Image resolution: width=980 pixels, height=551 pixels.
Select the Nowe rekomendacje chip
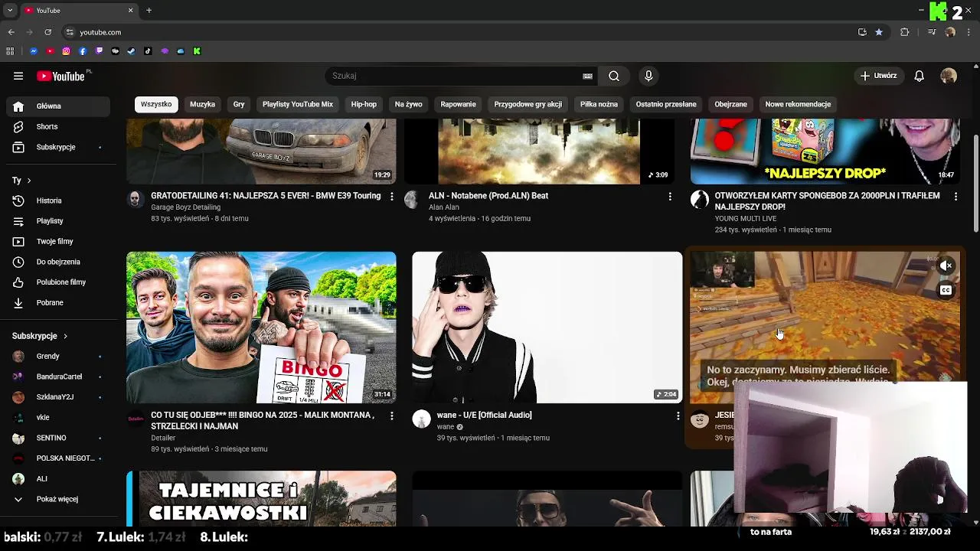pyautogui.click(x=798, y=104)
